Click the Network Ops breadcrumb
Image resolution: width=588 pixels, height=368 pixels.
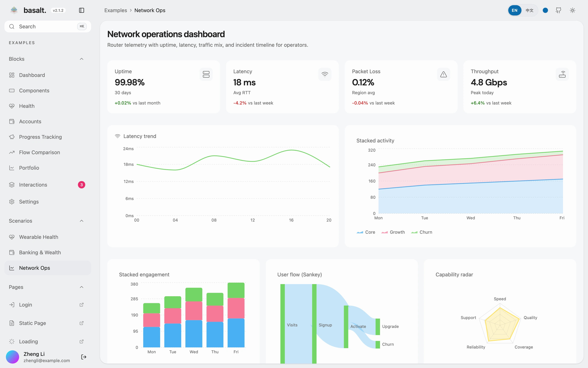[150, 10]
